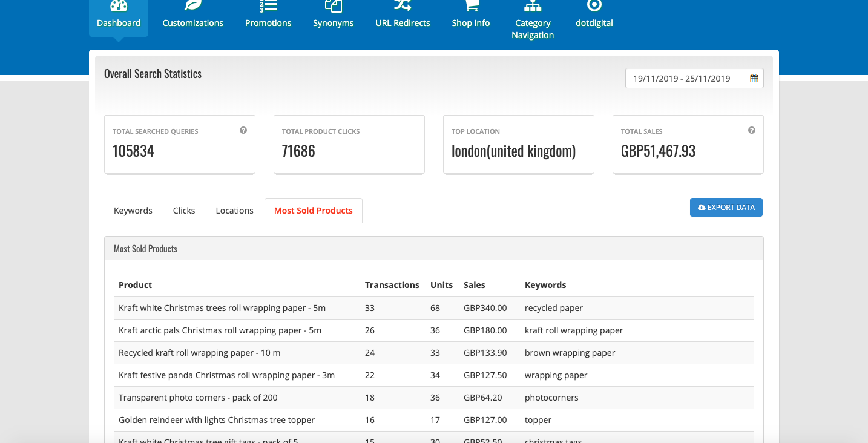The height and width of the screenshot is (443, 868).
Task: Click the london(united kingdom) top location value
Action: (513, 151)
